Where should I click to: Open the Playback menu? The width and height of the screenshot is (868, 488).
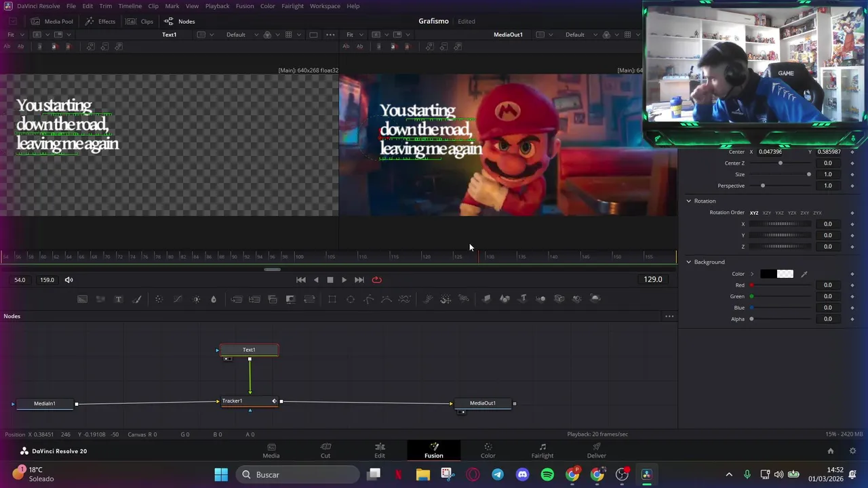[x=217, y=6]
